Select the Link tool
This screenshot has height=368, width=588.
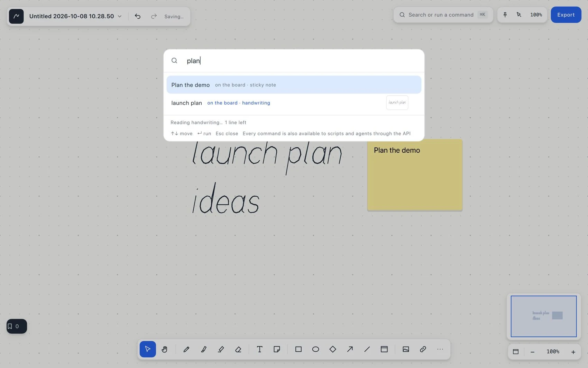[423, 349]
